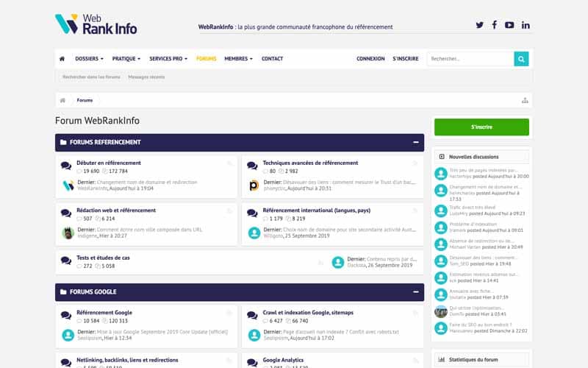588x368 pixels.
Task: Open Netlinking, backlinks, liens et redirections forum
Action: [127, 360]
